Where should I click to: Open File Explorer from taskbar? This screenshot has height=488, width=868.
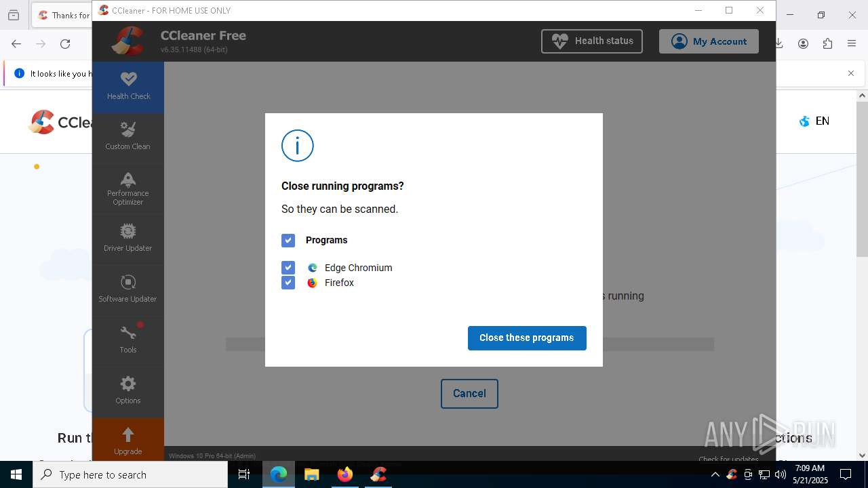coord(312,474)
